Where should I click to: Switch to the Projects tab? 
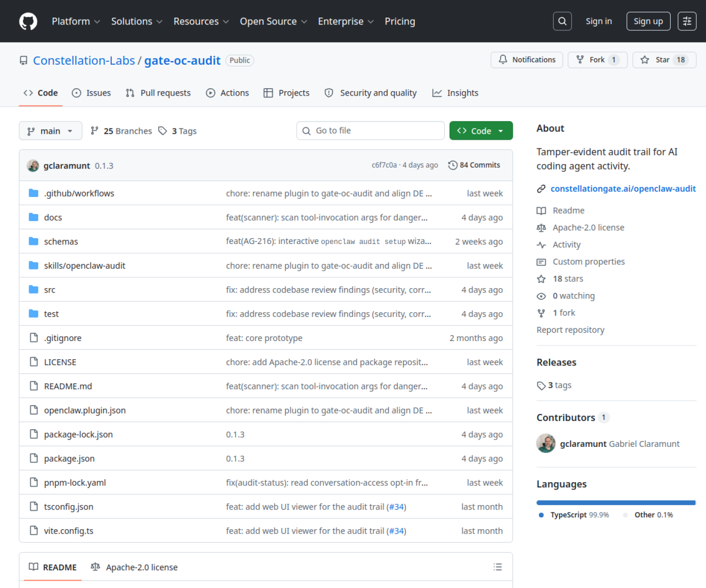(286, 93)
